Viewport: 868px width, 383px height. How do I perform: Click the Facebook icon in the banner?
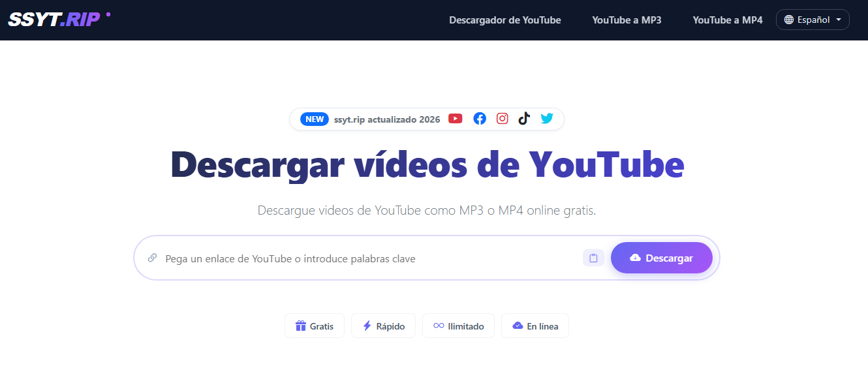coord(480,119)
